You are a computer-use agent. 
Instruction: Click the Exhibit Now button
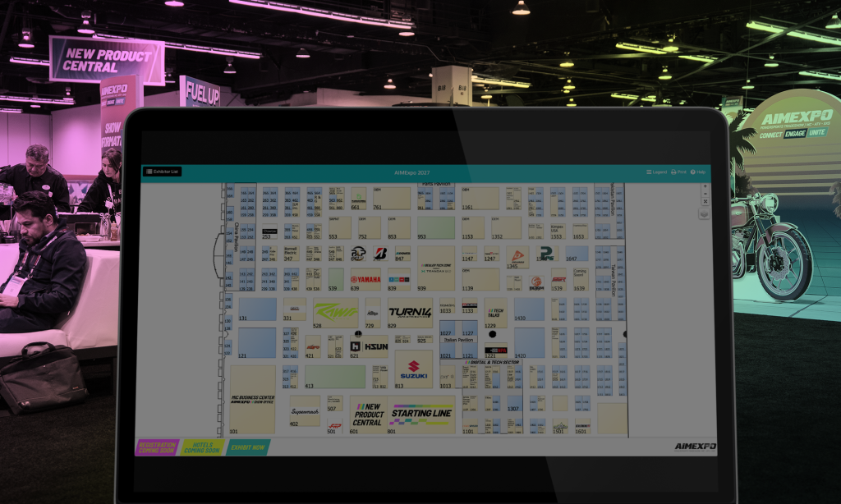click(x=248, y=447)
